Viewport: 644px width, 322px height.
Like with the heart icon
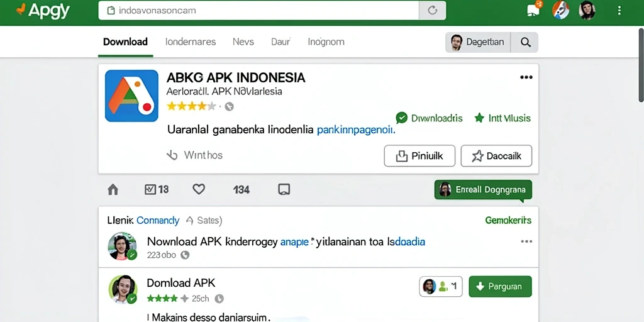click(199, 189)
